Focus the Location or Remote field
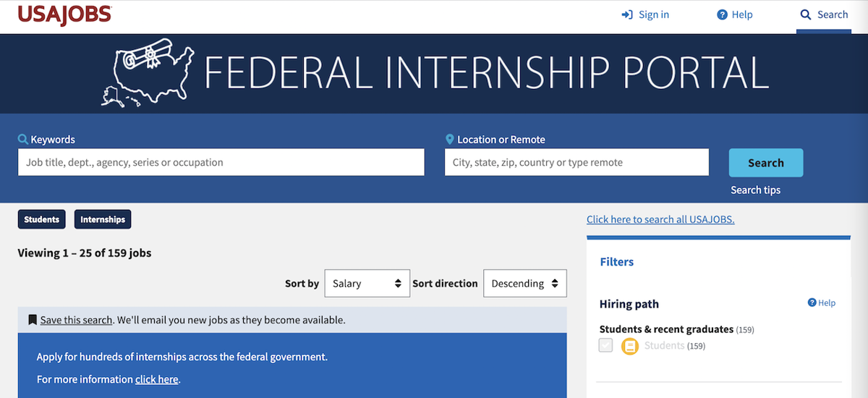The height and width of the screenshot is (398, 868). pos(576,162)
